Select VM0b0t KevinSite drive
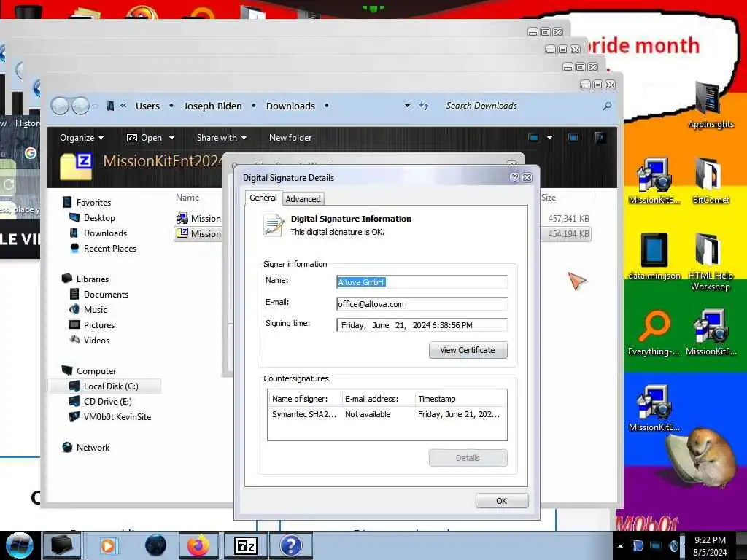Image resolution: width=747 pixels, height=560 pixels. pyautogui.click(x=117, y=416)
